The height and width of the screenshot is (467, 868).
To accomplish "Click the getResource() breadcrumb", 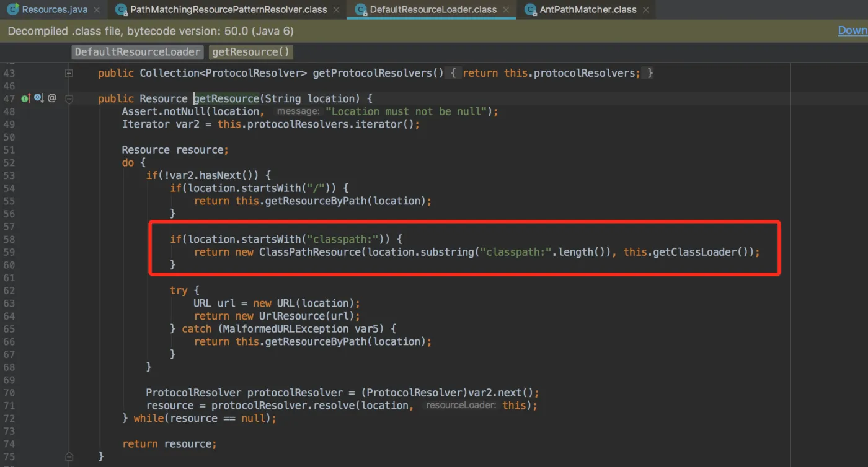I will pos(251,52).
